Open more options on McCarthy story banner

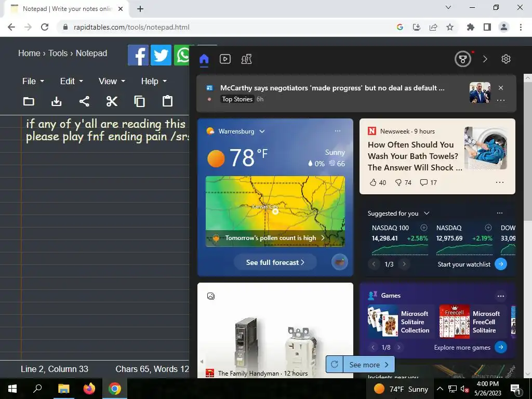coord(501,100)
